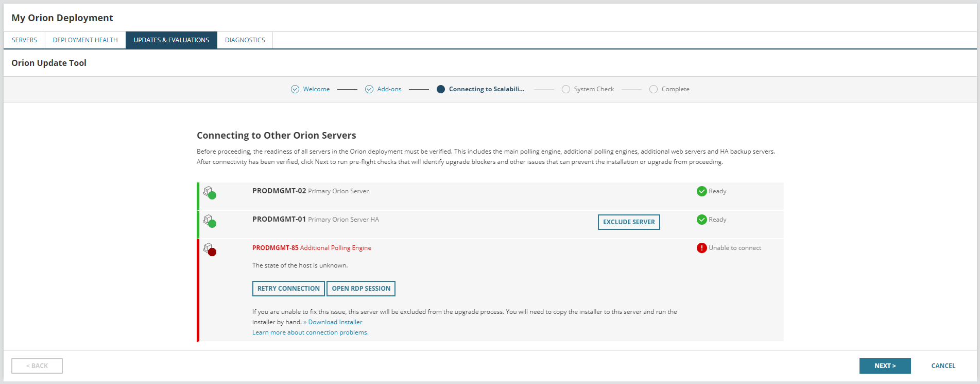
Task: Select the PRODMGMT-85 server name
Action: click(x=276, y=248)
